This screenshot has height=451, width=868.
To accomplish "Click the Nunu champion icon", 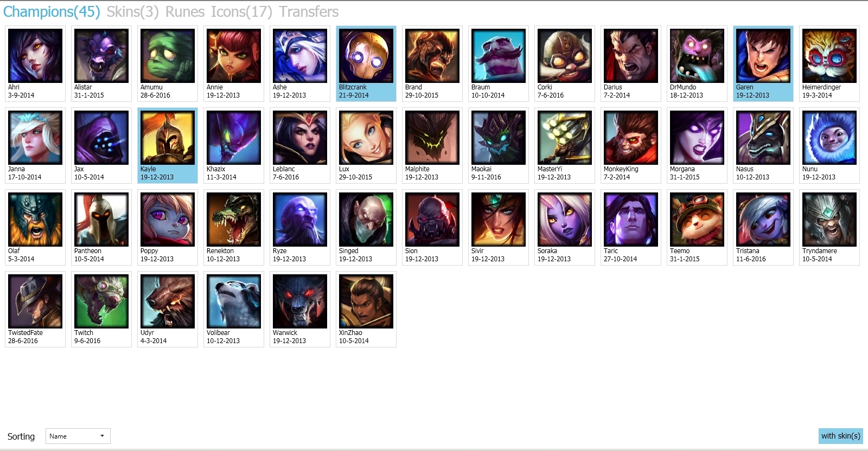I will [829, 138].
